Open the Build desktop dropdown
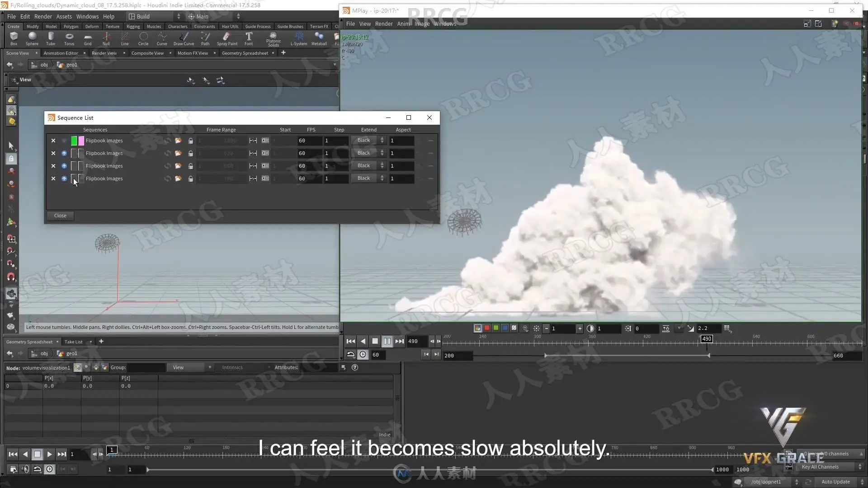This screenshot has width=868, height=488. click(155, 16)
